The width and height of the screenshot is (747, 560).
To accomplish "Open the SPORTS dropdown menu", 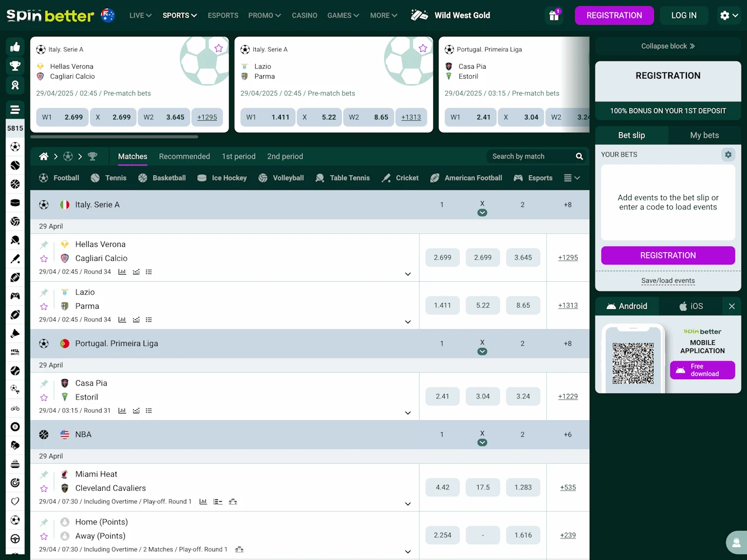I will click(x=180, y=16).
